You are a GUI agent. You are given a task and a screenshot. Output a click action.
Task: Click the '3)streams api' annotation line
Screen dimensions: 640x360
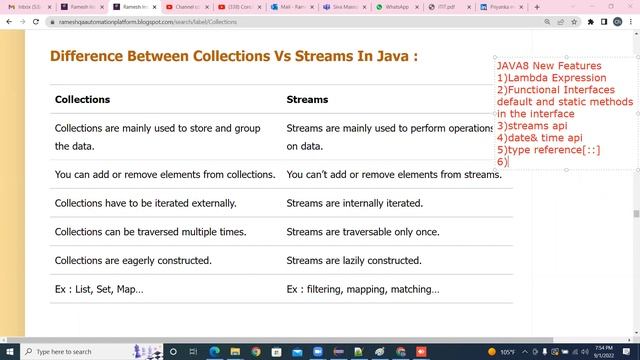point(532,126)
